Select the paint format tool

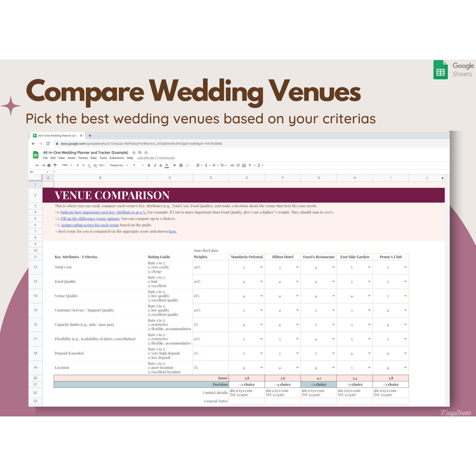click(55, 165)
